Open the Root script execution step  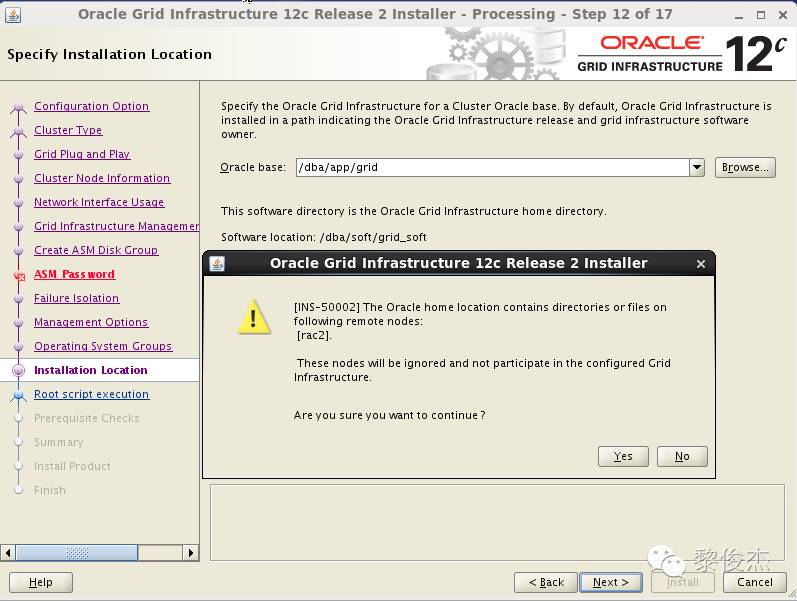(x=91, y=394)
